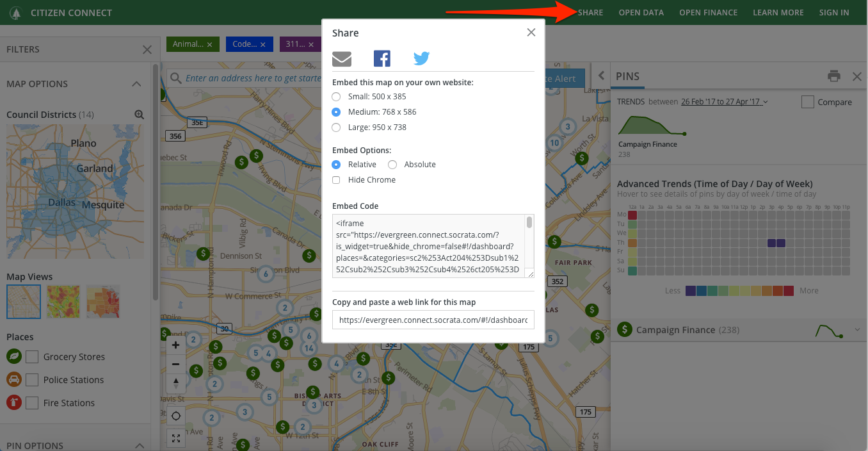Click the Campaign Finance trend sparkline
The image size is (868, 451).
point(830,331)
